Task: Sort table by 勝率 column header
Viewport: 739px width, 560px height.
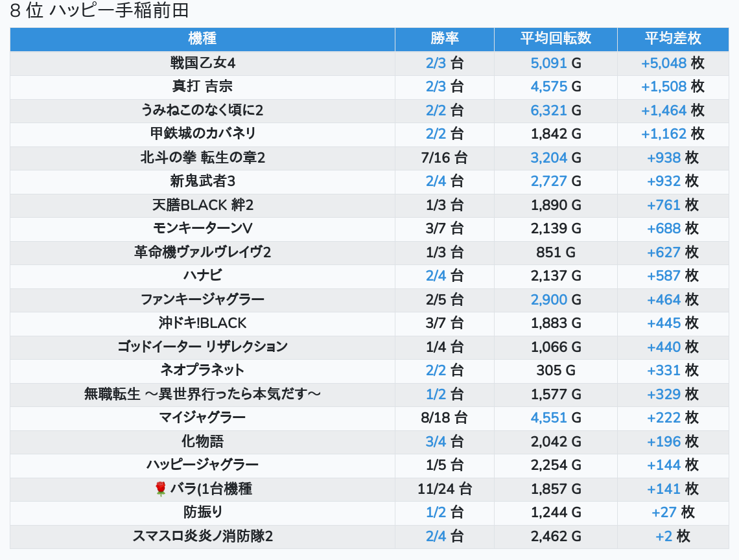Action: pos(444,39)
